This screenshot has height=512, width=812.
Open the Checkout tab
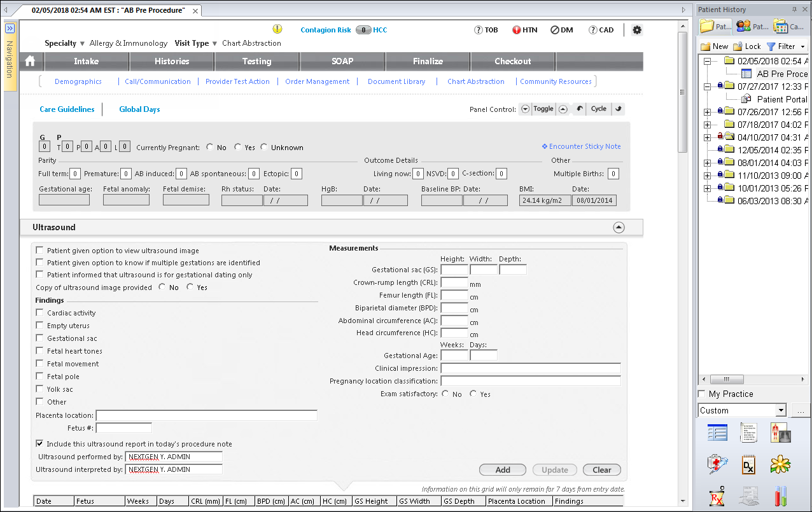(513, 61)
